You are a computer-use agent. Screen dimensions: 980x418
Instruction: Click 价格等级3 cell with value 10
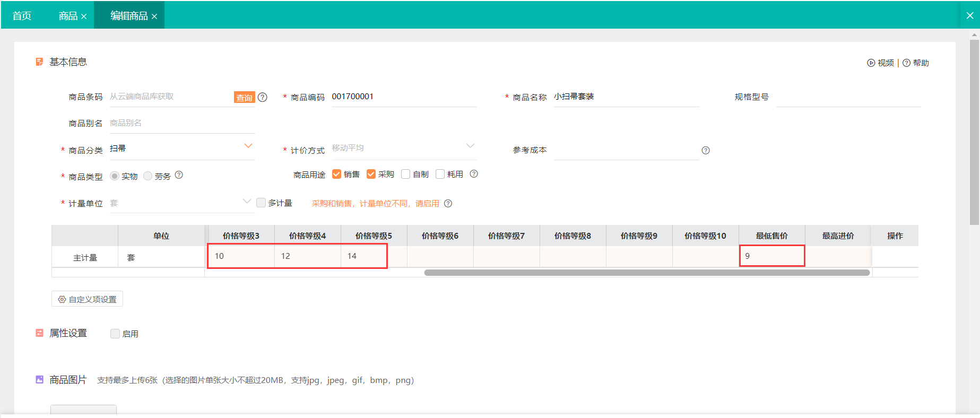tap(241, 256)
